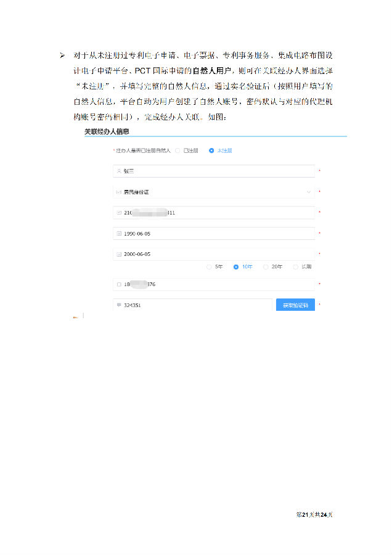Focus the name field containing 张三
Viewport: 392px width, 555px height.
click(x=214, y=171)
